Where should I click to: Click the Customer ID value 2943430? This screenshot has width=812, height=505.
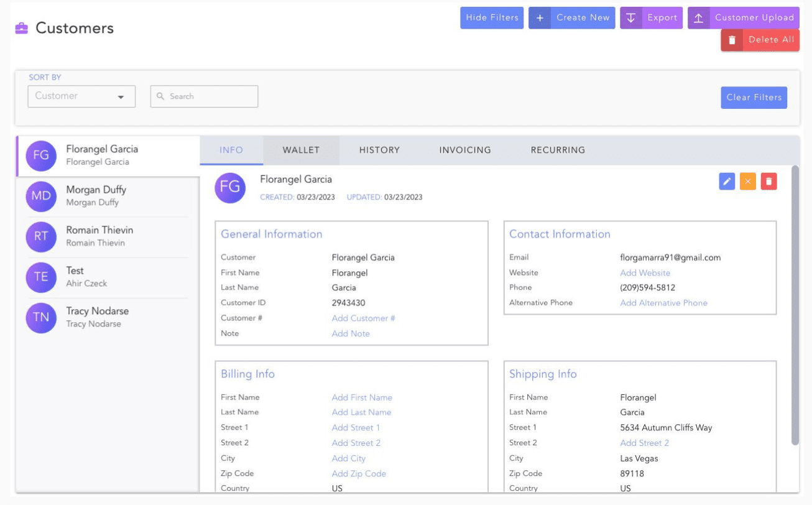click(x=348, y=303)
